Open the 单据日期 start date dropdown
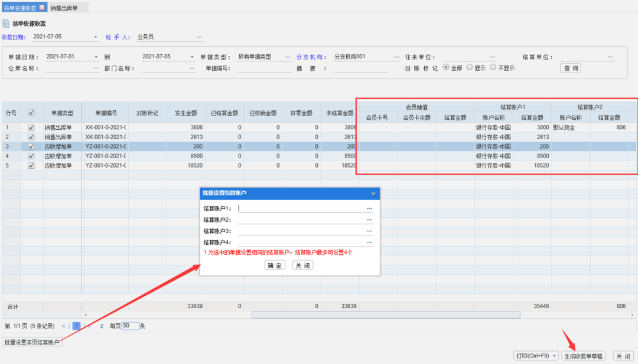 96,57
